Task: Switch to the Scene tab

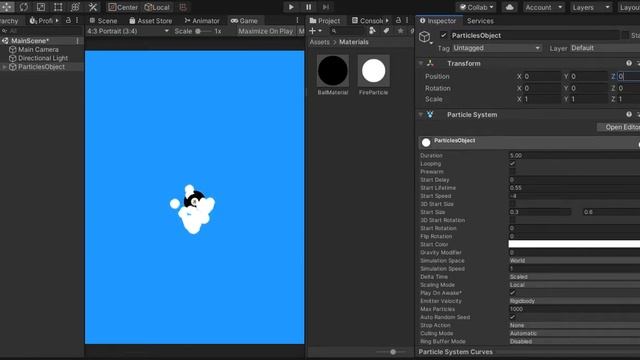Action: pyautogui.click(x=103, y=20)
